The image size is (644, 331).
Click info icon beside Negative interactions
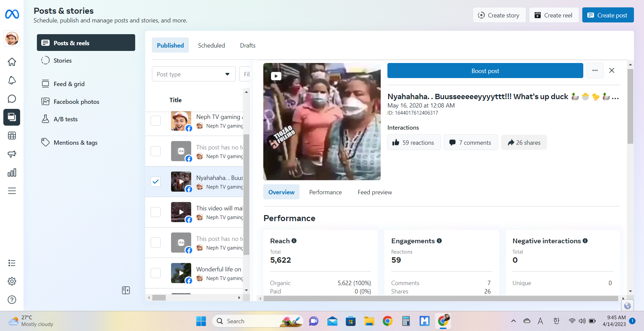(x=585, y=241)
